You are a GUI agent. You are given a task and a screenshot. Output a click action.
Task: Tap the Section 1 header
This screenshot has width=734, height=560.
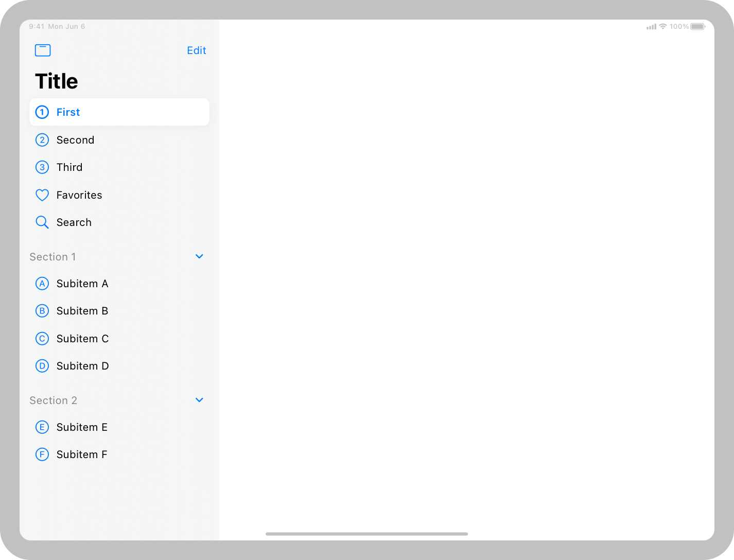(53, 256)
